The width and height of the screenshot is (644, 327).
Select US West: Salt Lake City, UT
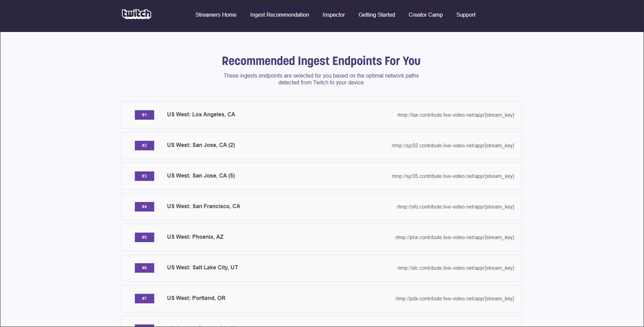(202, 267)
